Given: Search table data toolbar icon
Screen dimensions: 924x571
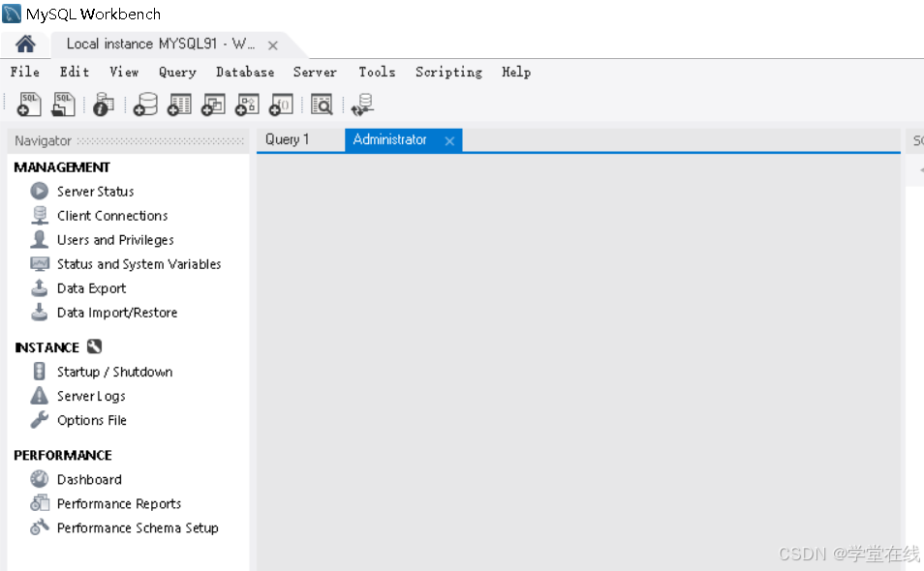Looking at the screenshot, I should (322, 105).
